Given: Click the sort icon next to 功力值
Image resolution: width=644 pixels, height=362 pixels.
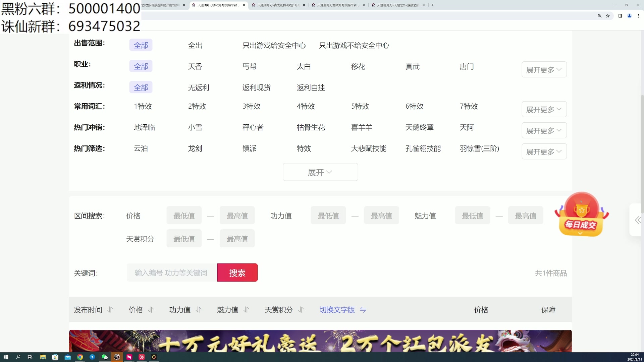Looking at the screenshot, I should tap(198, 310).
